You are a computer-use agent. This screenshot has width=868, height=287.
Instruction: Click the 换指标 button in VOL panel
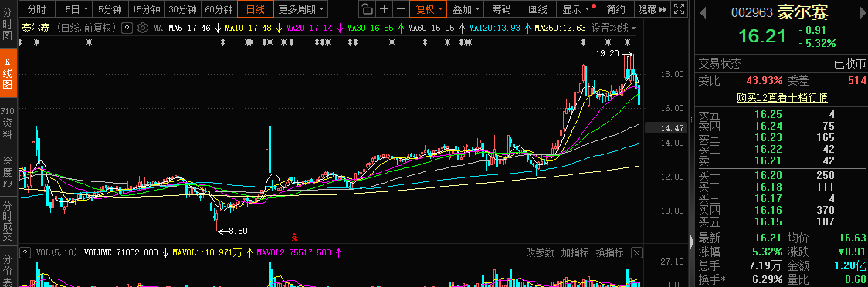(609, 253)
